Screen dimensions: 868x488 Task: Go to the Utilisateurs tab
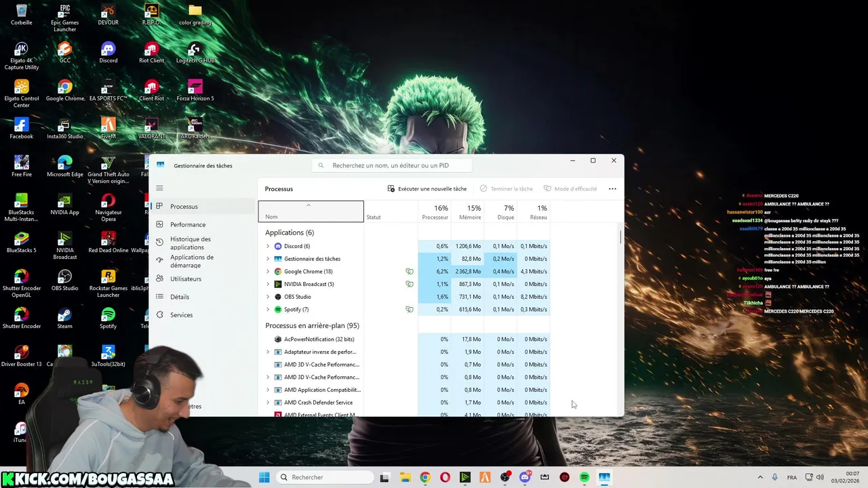202,279
